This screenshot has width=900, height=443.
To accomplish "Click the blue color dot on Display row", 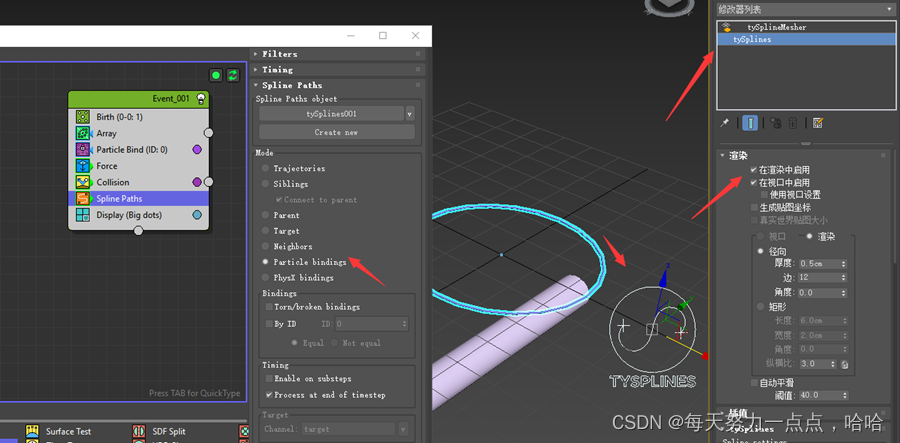I will [197, 215].
